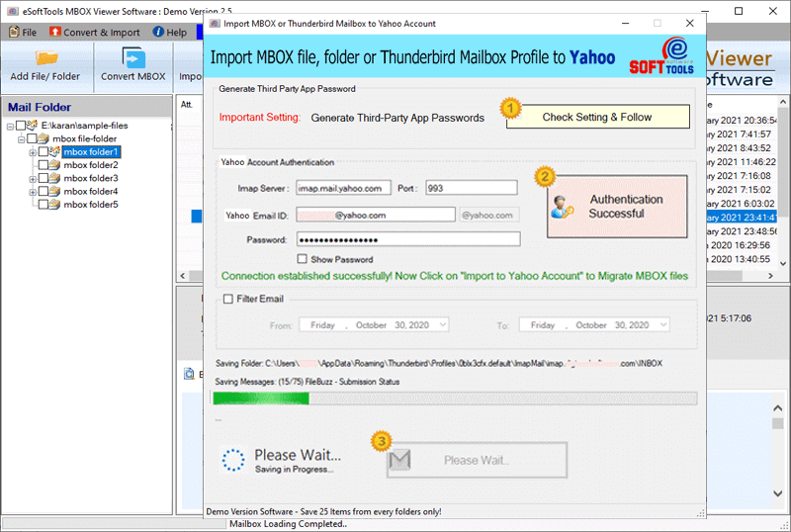
Task: Open the @yahoo.com domain combo box
Action: [488, 215]
